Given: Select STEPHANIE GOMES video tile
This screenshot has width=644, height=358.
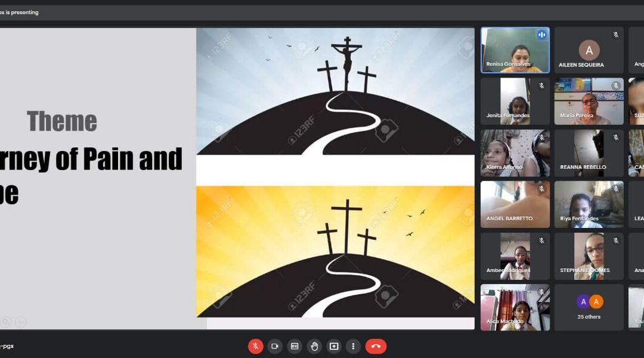Looking at the screenshot, I should pos(589,257).
